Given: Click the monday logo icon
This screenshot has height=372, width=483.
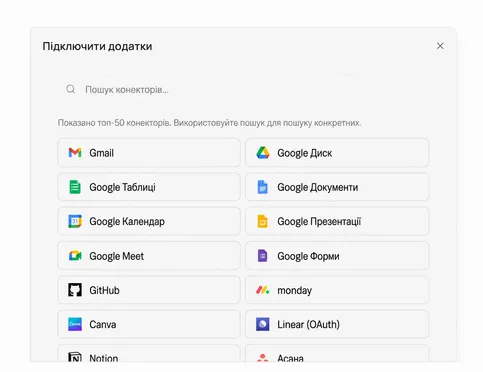Looking at the screenshot, I should (263, 290).
